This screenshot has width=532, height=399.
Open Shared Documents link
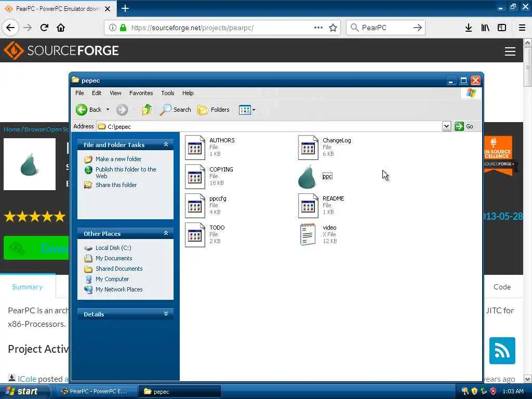119,269
